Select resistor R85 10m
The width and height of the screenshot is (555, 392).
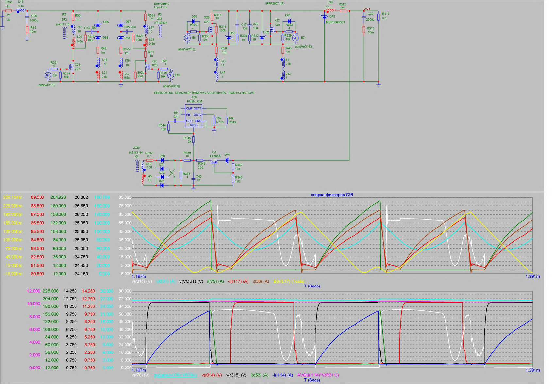point(27,30)
